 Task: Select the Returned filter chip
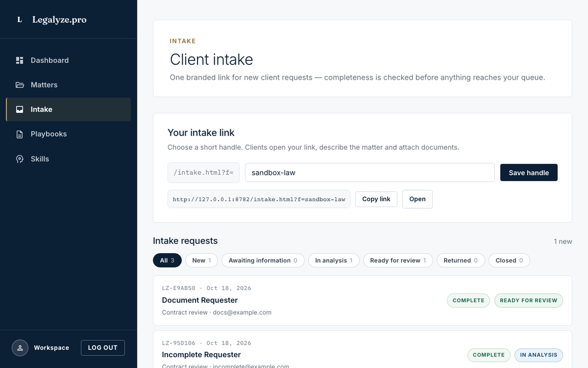pyautogui.click(x=460, y=260)
